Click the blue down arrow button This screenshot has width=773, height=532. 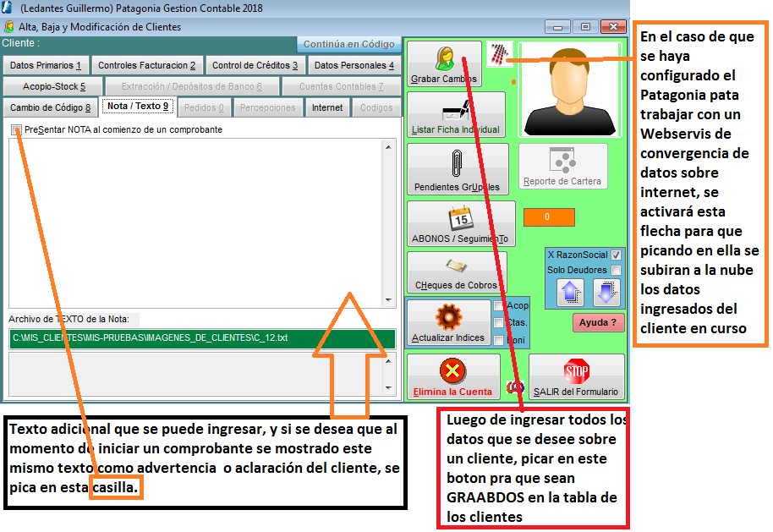point(606,293)
